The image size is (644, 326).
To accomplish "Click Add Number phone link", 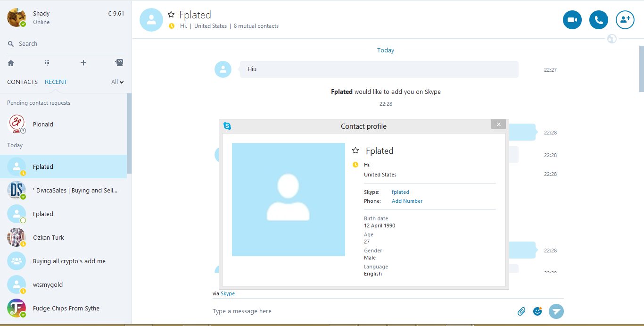I will coord(407,201).
